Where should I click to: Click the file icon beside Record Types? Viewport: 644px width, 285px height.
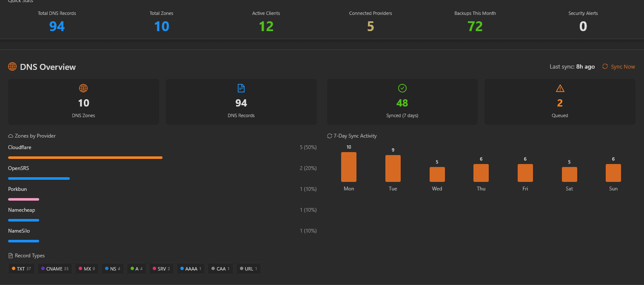[11, 256]
